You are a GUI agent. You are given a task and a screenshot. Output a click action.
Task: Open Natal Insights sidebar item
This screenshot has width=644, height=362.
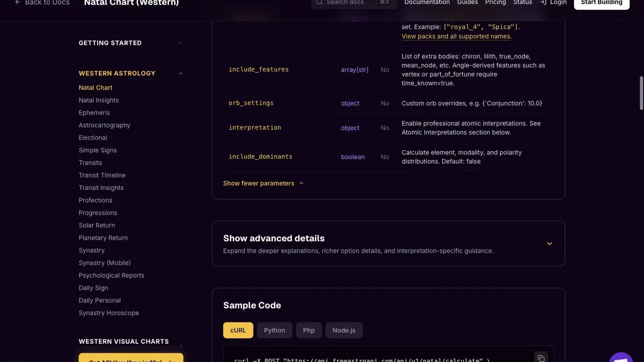[99, 100]
